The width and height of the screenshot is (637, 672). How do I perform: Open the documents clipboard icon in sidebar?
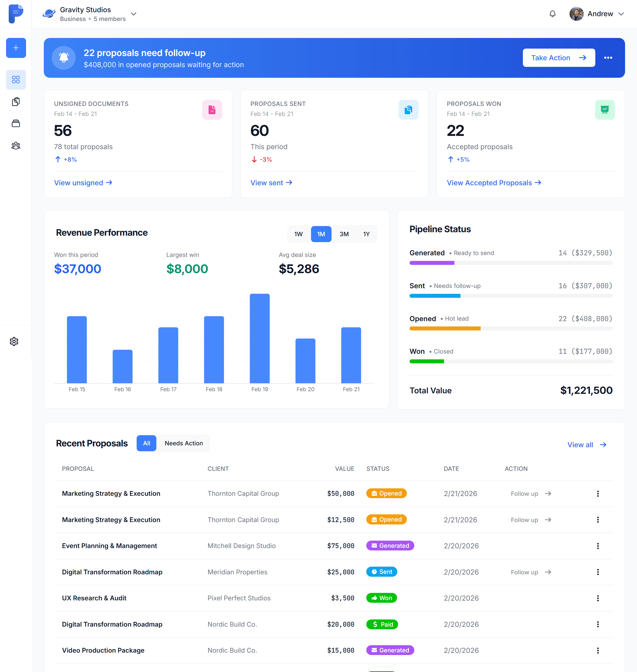(16, 102)
